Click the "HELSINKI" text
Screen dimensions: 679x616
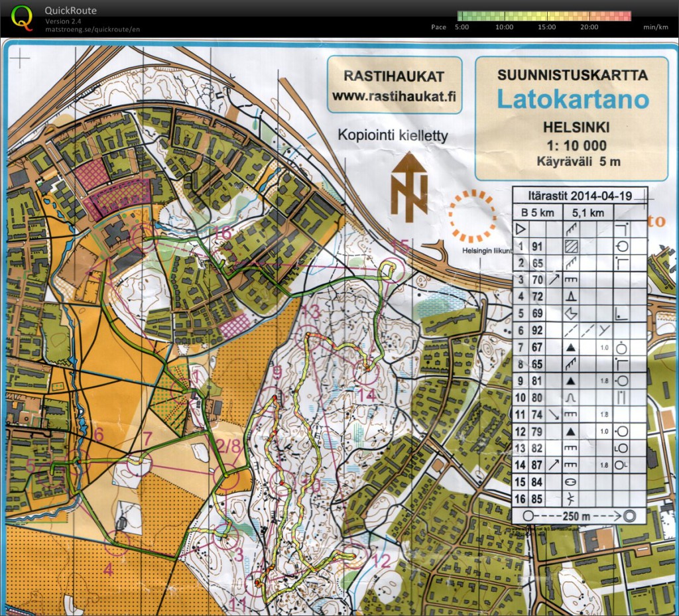pos(576,127)
